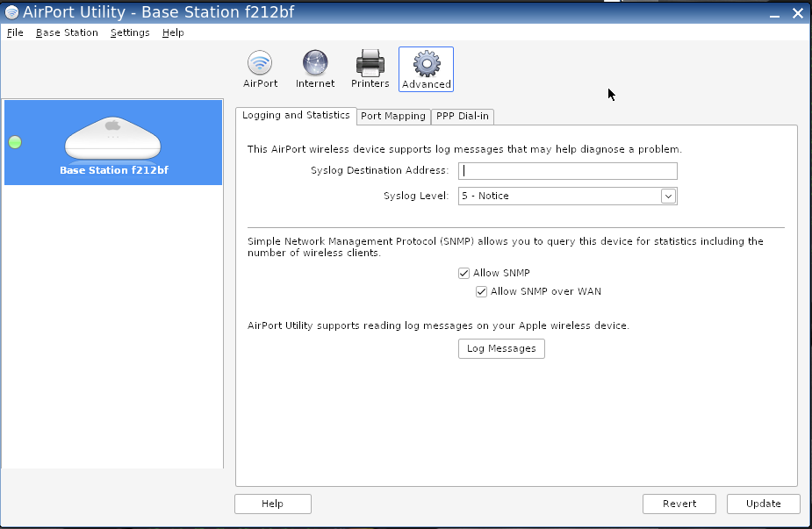Switch to the PPP Dial-in tab
This screenshot has height=529, width=812.
[x=463, y=116]
